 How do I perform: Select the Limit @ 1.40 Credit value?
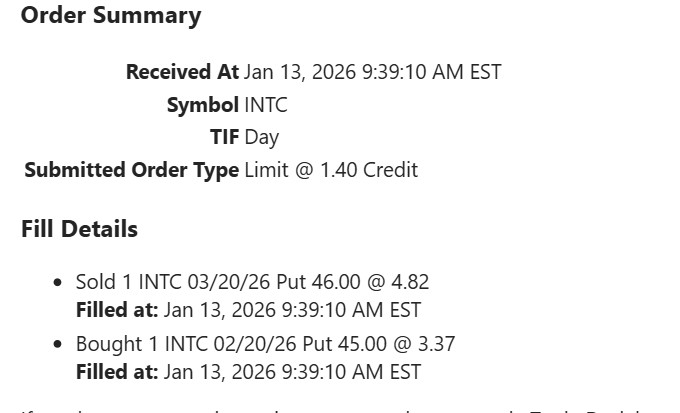pyautogui.click(x=331, y=170)
